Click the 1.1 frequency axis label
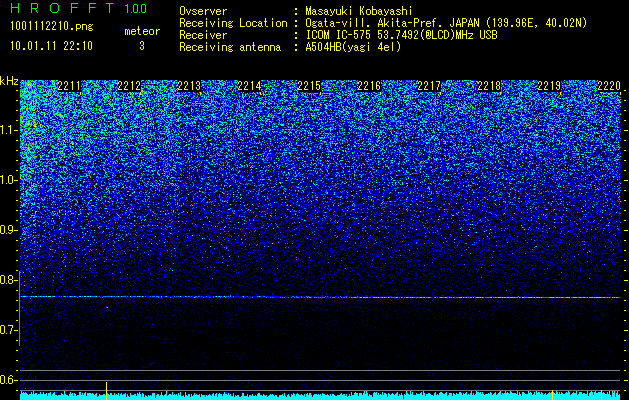The width and height of the screenshot is (629, 400). point(8,130)
